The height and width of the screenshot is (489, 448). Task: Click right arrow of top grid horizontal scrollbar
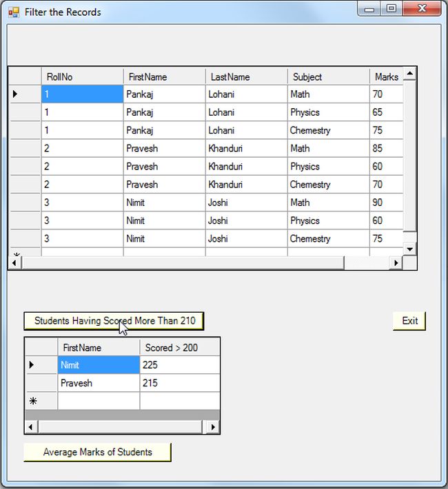[x=396, y=263]
